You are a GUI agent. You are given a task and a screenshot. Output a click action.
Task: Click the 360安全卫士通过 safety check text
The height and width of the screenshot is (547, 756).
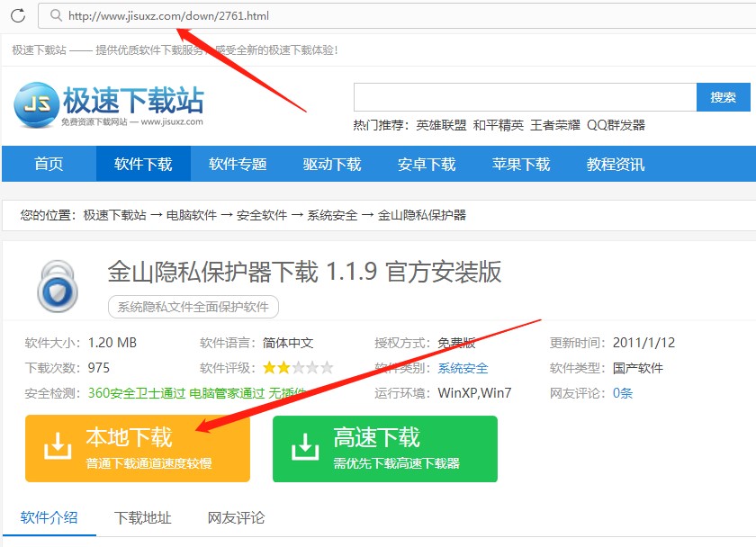[x=137, y=393]
